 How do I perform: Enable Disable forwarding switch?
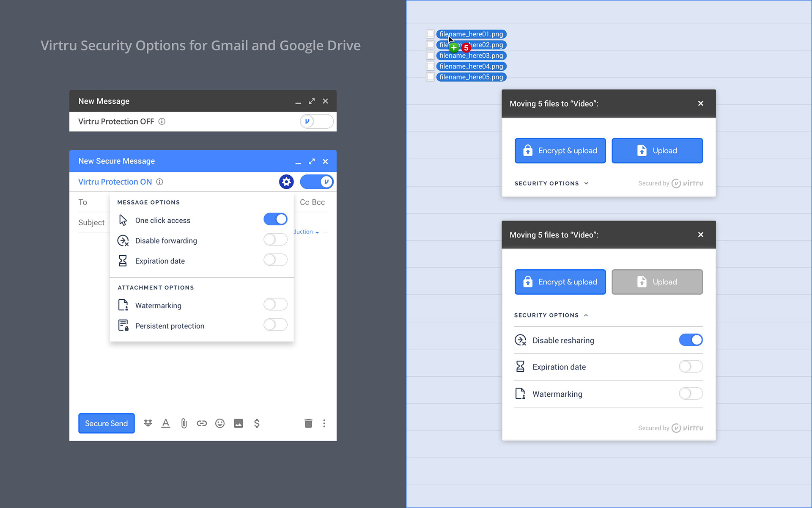pyautogui.click(x=275, y=240)
